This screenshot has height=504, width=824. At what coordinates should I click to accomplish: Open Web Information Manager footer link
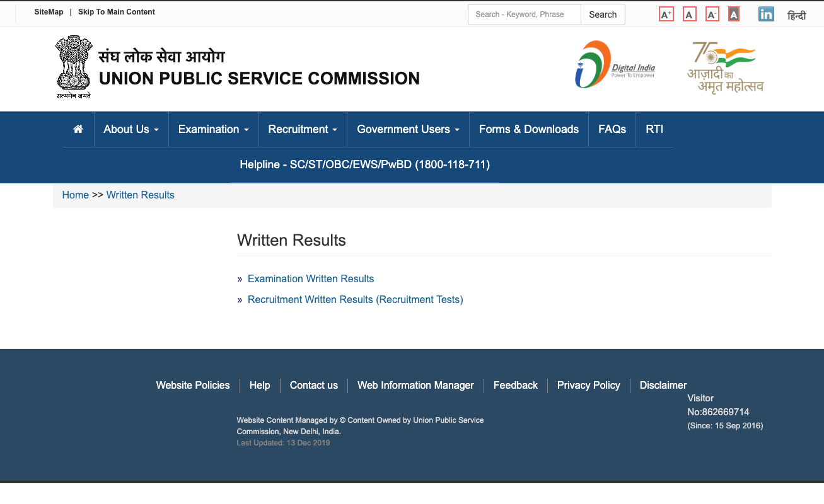[x=415, y=385]
